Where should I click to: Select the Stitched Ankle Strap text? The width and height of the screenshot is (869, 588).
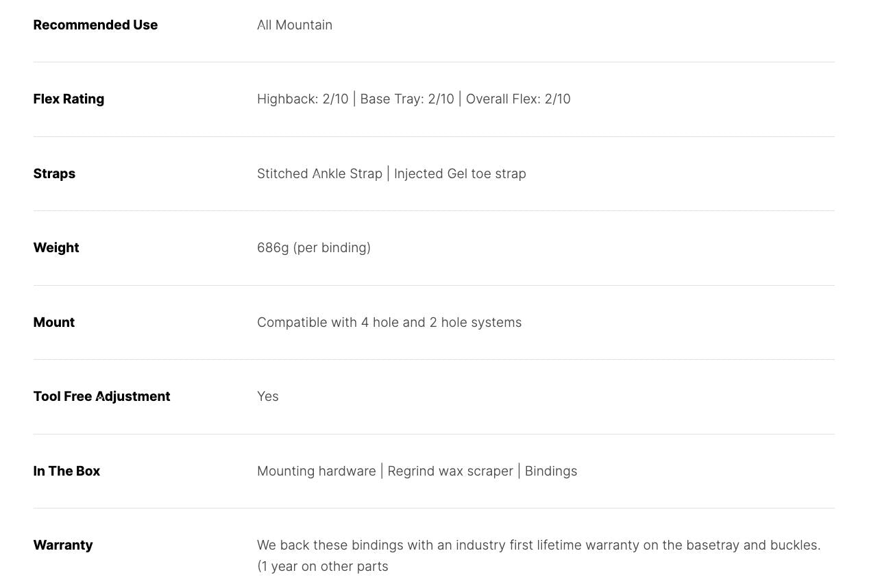[x=319, y=173]
